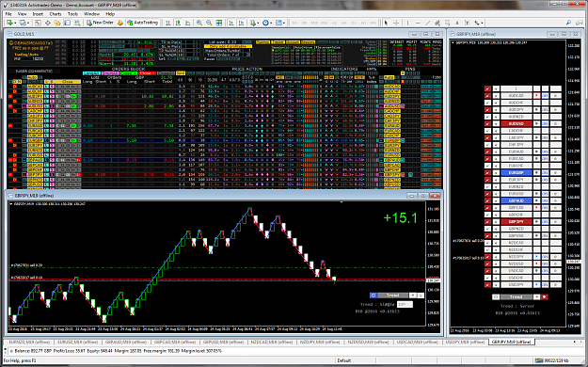
Task: Tile chart windows icon
Action: coord(219,23)
